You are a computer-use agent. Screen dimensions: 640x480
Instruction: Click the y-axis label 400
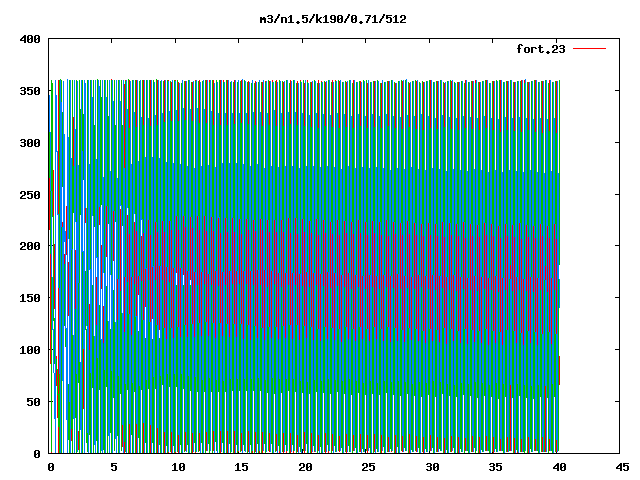point(30,39)
